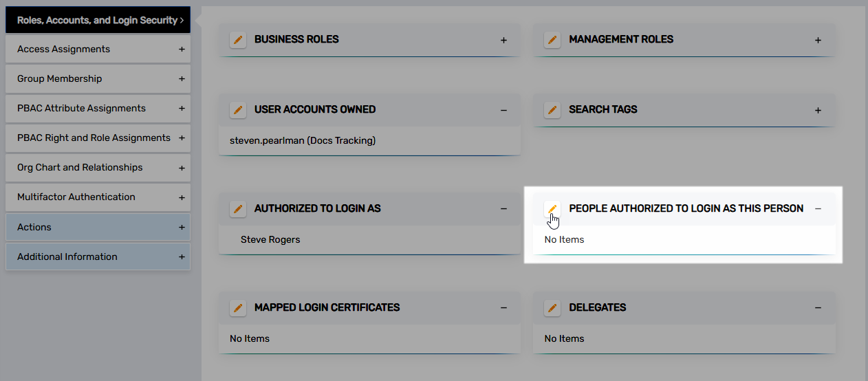Open the Group Membership sidebar item
868x381 pixels.
(98, 79)
